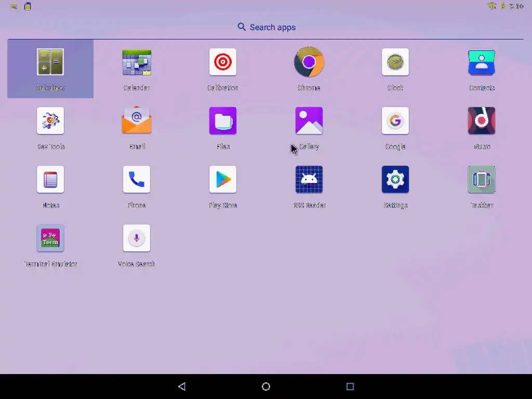This screenshot has width=532, height=399.
Task: Tap the Recent apps square button
Action: point(350,387)
